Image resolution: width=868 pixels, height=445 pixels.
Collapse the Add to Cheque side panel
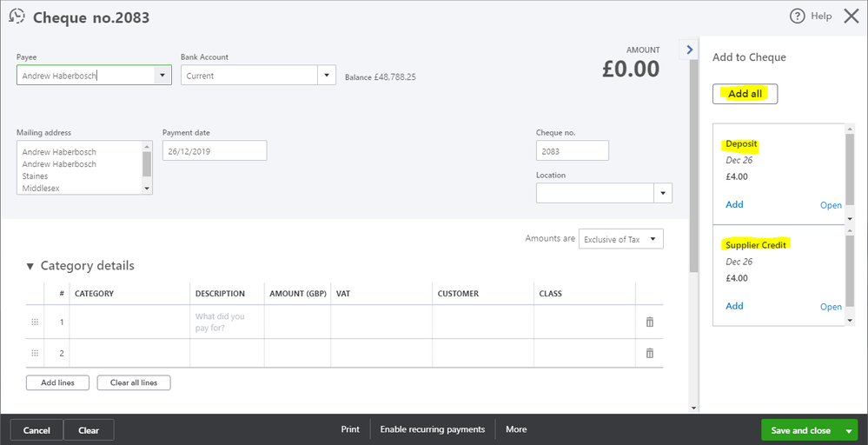coord(690,50)
